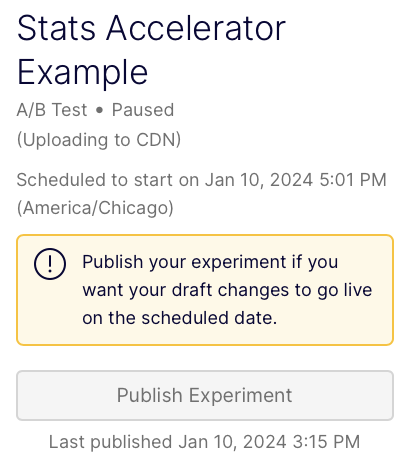Click the bullet separator before Paused

pyautogui.click(x=99, y=111)
